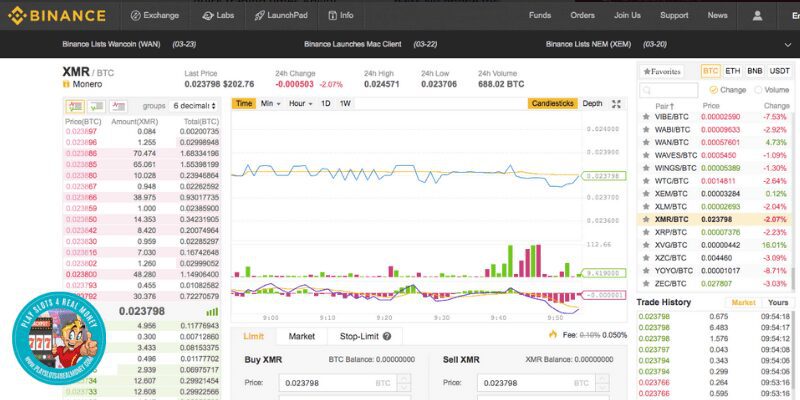Show Market trade history
Viewport: 800px width, 400px height.
tap(743, 303)
